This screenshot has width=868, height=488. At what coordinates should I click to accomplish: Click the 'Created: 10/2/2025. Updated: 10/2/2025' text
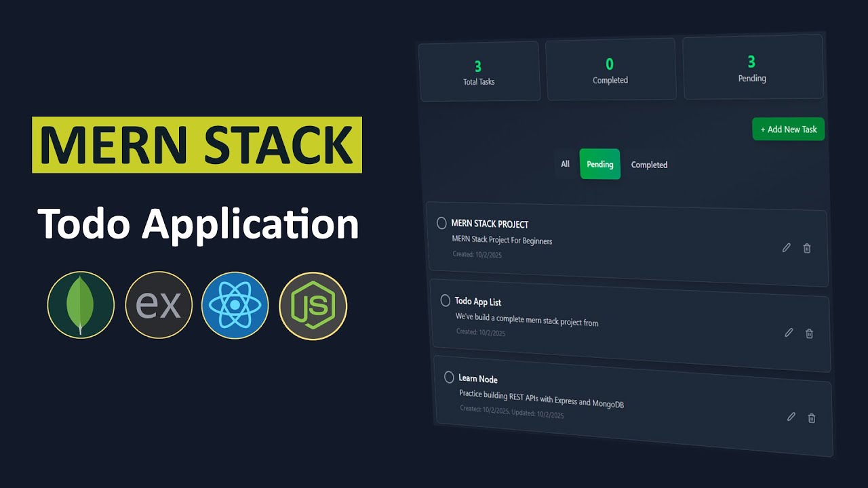tap(512, 411)
